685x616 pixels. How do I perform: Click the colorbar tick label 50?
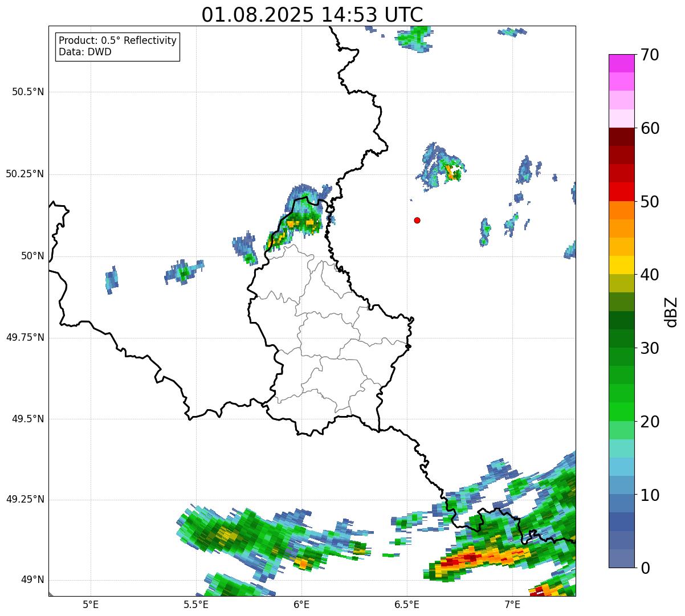click(650, 202)
